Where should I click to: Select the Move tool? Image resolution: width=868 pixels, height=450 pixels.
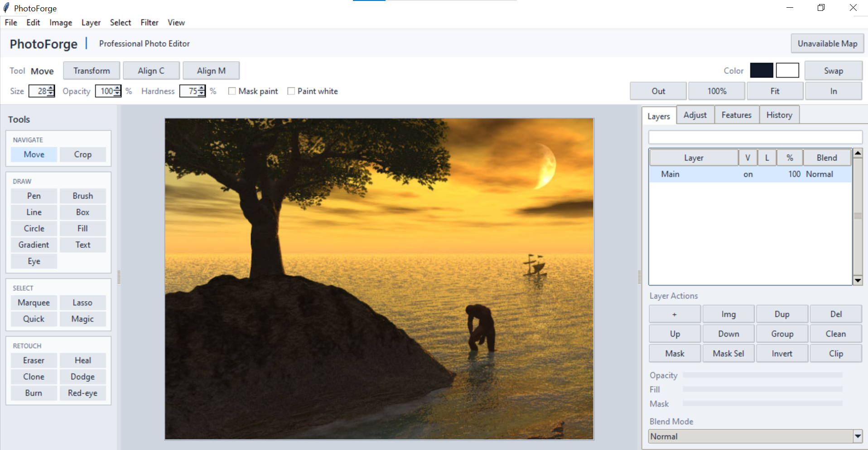click(x=34, y=155)
